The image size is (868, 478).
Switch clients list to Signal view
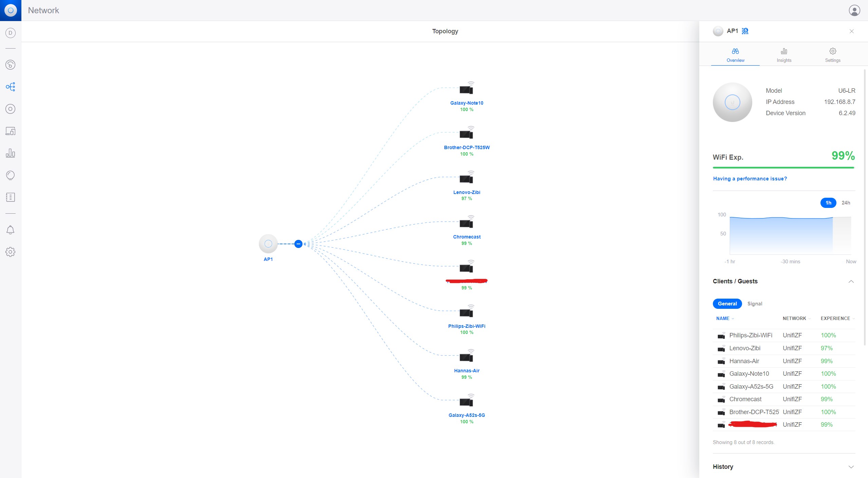pos(755,304)
